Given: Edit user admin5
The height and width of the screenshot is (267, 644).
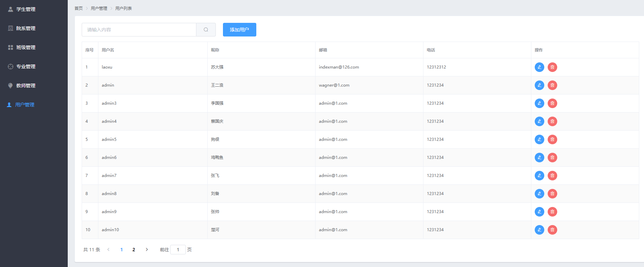Looking at the screenshot, I should click(539, 139).
